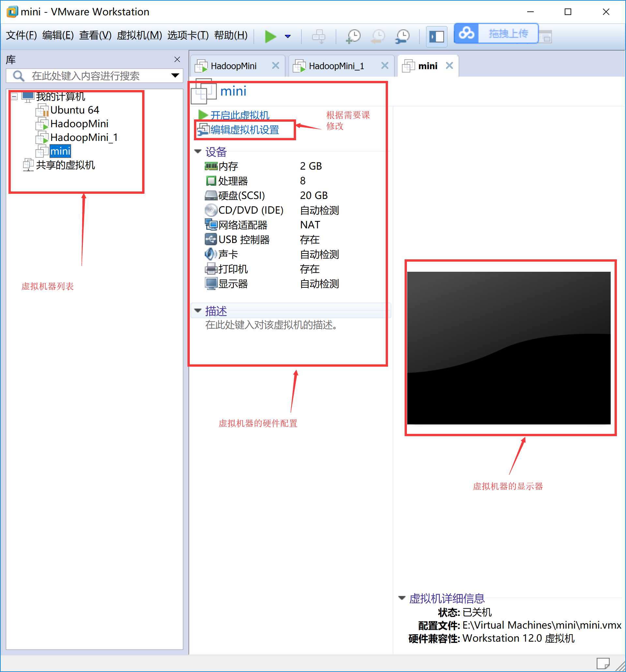
Task: Switch to the HadoopMini tab
Action: point(233,66)
